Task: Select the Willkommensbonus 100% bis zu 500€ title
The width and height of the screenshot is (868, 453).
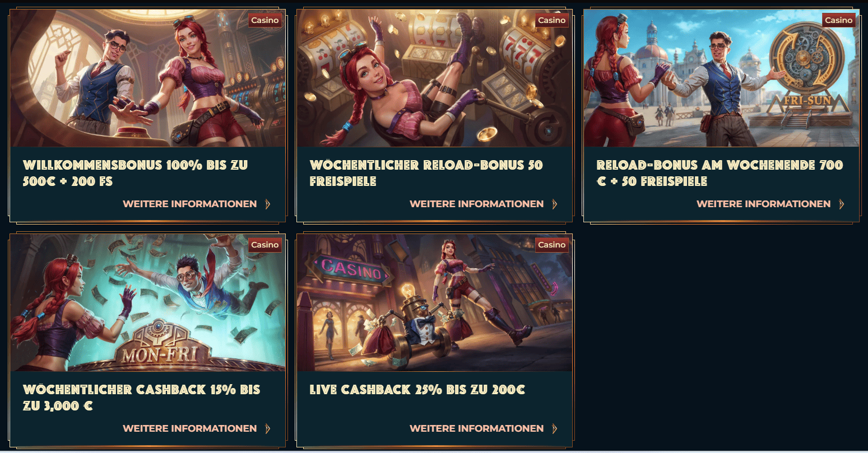Action: (135, 173)
